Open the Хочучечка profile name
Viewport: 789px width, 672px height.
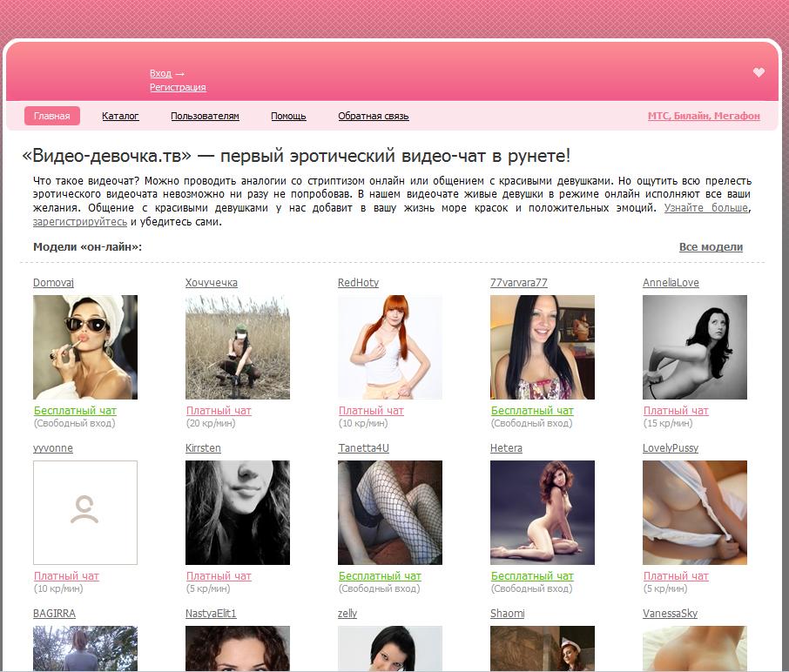(212, 283)
